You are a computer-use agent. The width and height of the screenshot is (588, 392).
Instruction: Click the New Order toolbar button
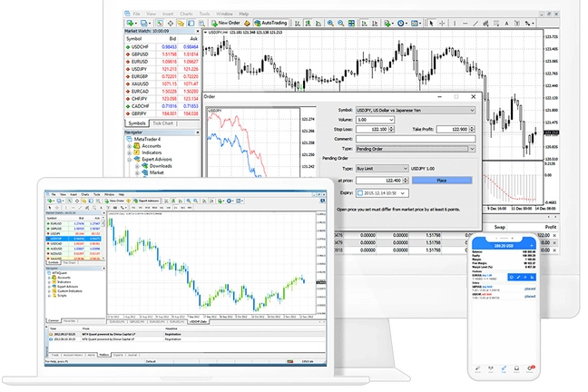coord(229,22)
